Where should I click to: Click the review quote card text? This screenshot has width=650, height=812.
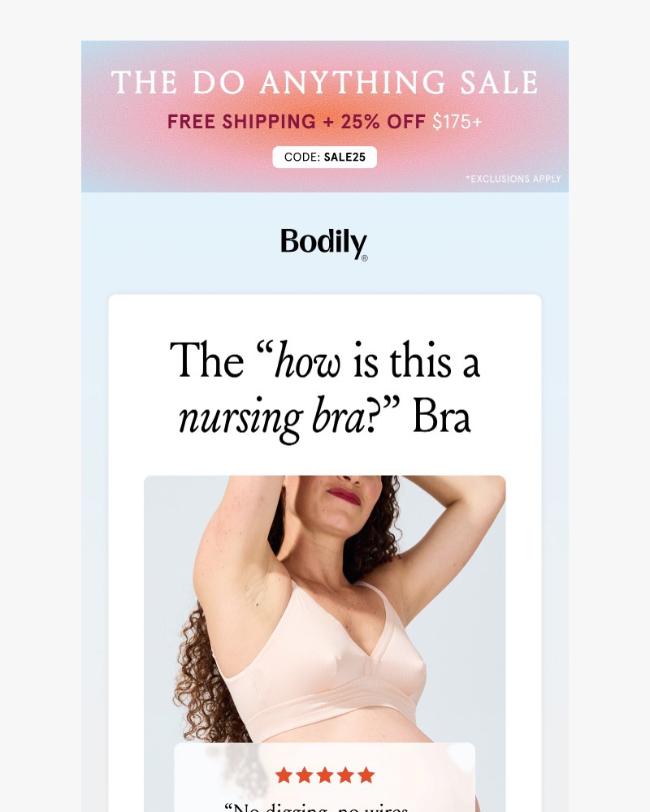tap(316, 807)
